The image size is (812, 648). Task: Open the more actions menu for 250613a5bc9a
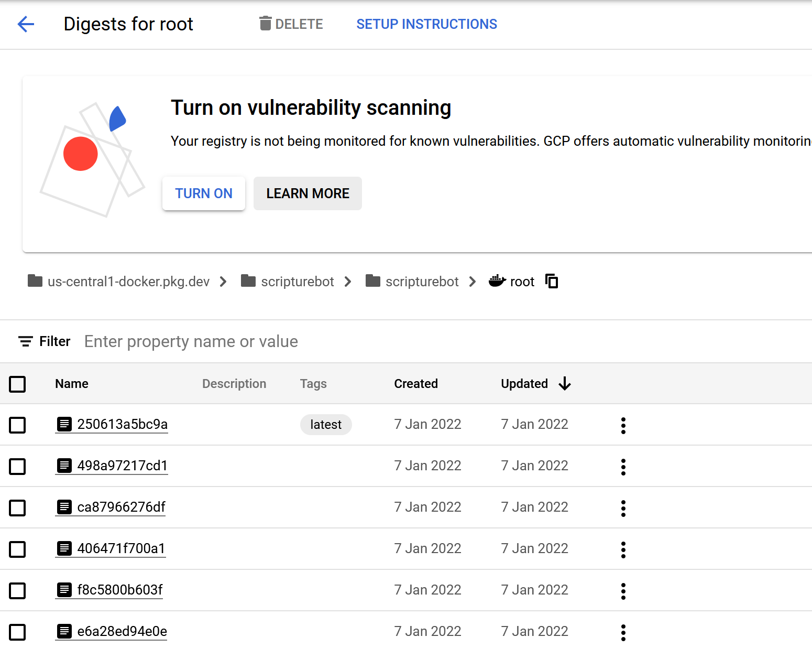[x=623, y=425]
